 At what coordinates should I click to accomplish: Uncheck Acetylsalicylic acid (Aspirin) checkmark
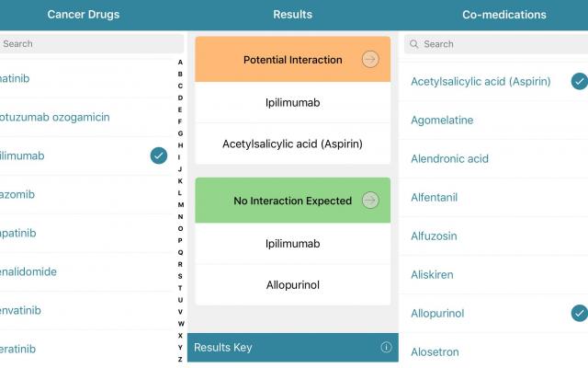point(579,82)
